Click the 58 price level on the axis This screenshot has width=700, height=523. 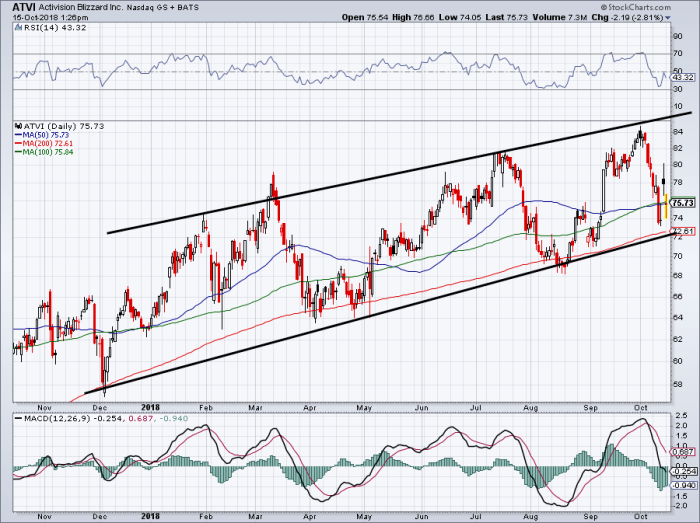coord(677,384)
